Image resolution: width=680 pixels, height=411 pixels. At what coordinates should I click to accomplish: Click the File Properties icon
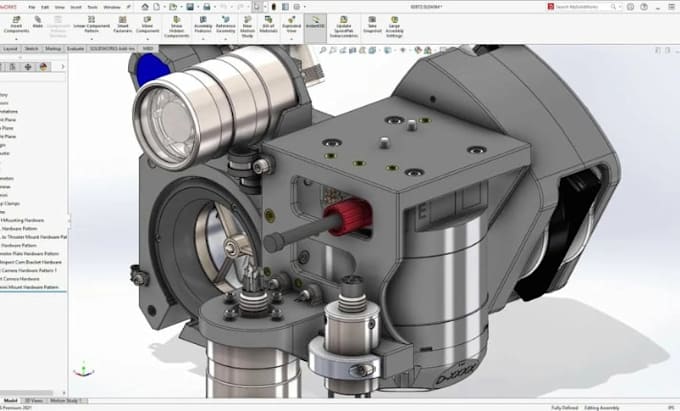[x=285, y=7]
